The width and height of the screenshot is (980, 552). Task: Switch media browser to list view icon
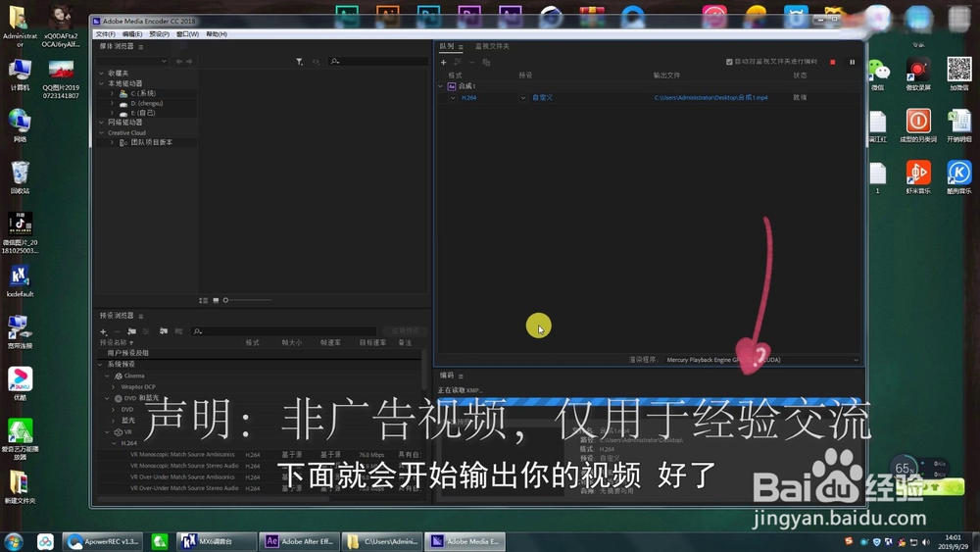coord(203,301)
